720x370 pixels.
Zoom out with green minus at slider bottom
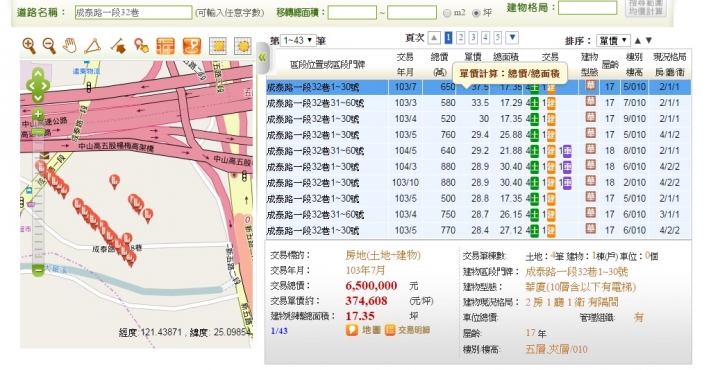coord(38,270)
